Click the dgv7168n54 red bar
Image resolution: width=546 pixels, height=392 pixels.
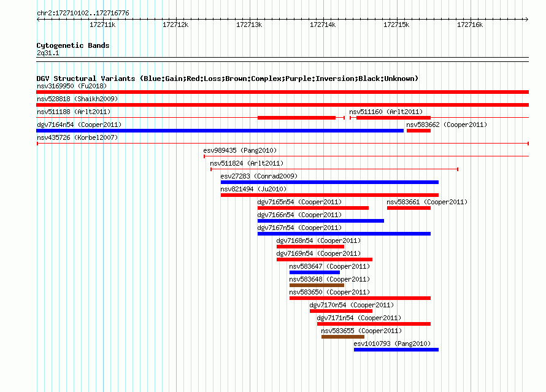310,247
